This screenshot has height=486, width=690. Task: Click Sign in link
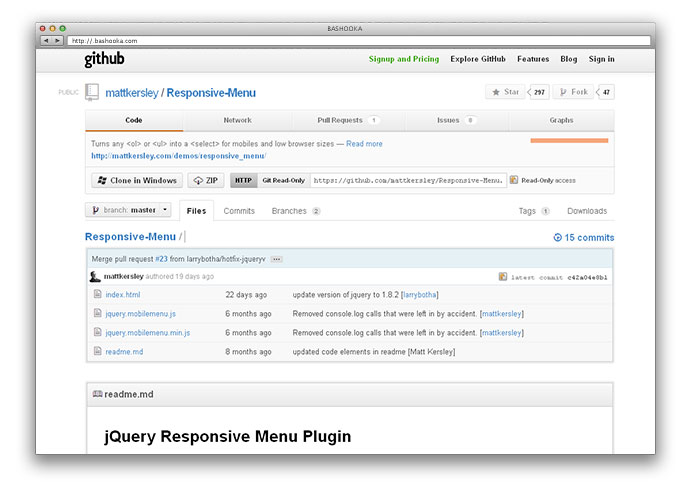(602, 59)
